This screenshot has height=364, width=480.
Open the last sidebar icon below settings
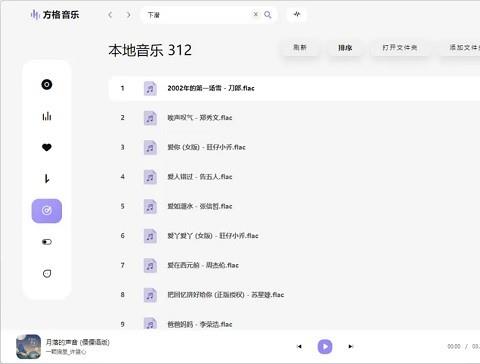[x=47, y=274]
